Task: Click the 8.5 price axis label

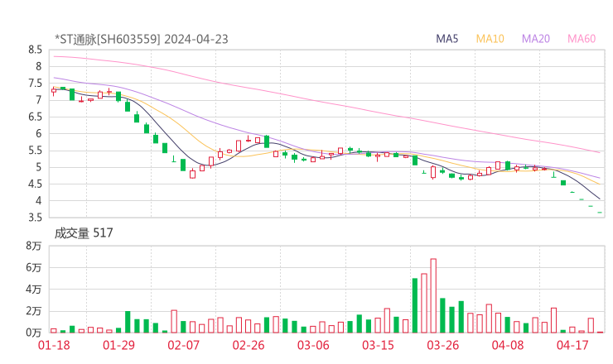Action: click(x=35, y=50)
